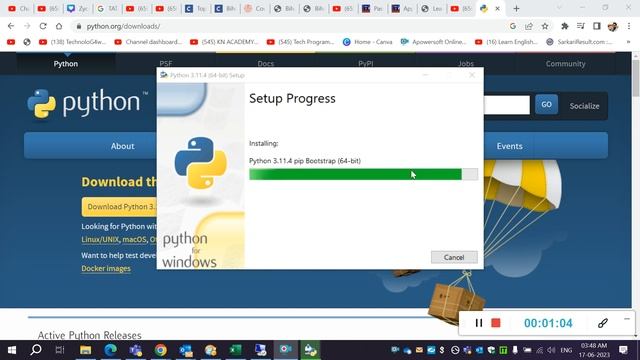
Task: Open the Python installer taskbar icon
Action: (x=311, y=350)
